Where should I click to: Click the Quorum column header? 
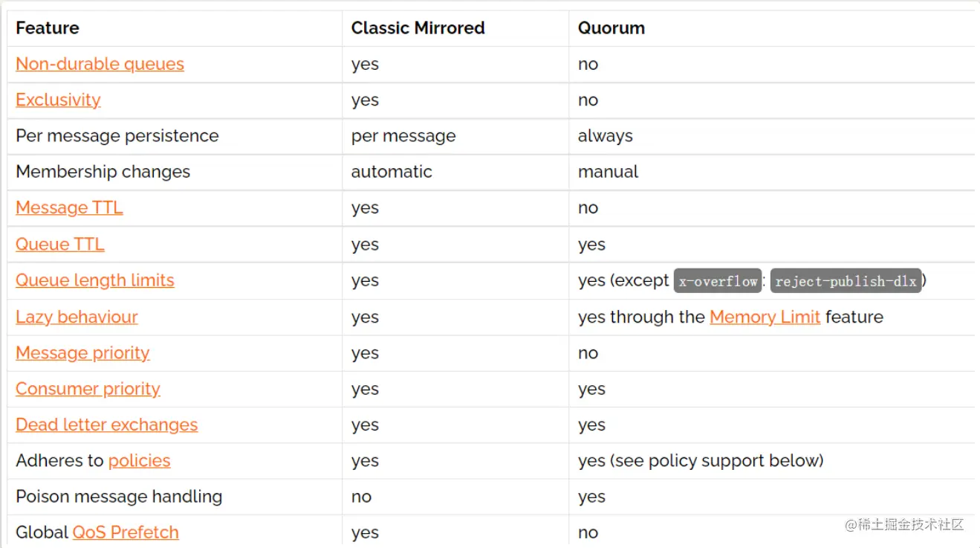[x=611, y=28]
